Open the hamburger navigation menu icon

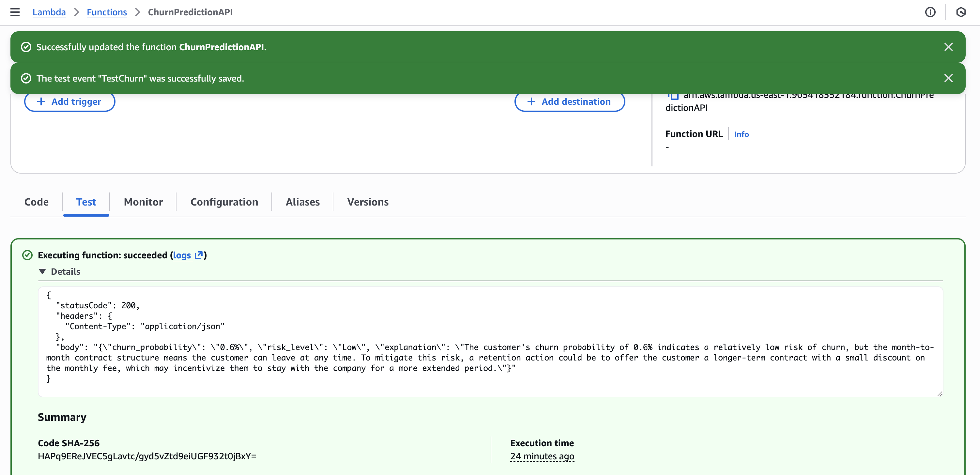click(15, 12)
